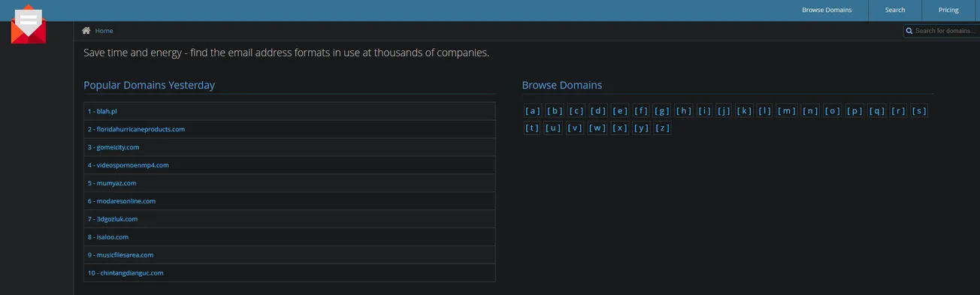Click the Home breadcrumb link
980x295 pixels.
click(104, 31)
